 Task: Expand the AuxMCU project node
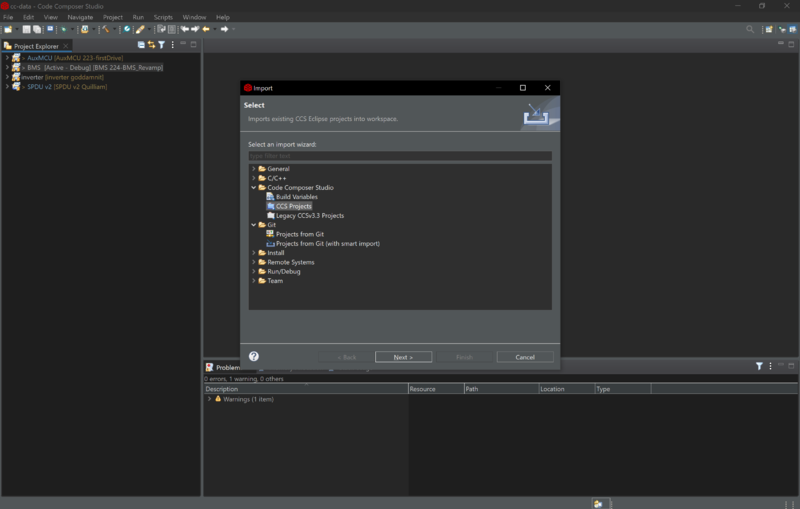pos(7,58)
